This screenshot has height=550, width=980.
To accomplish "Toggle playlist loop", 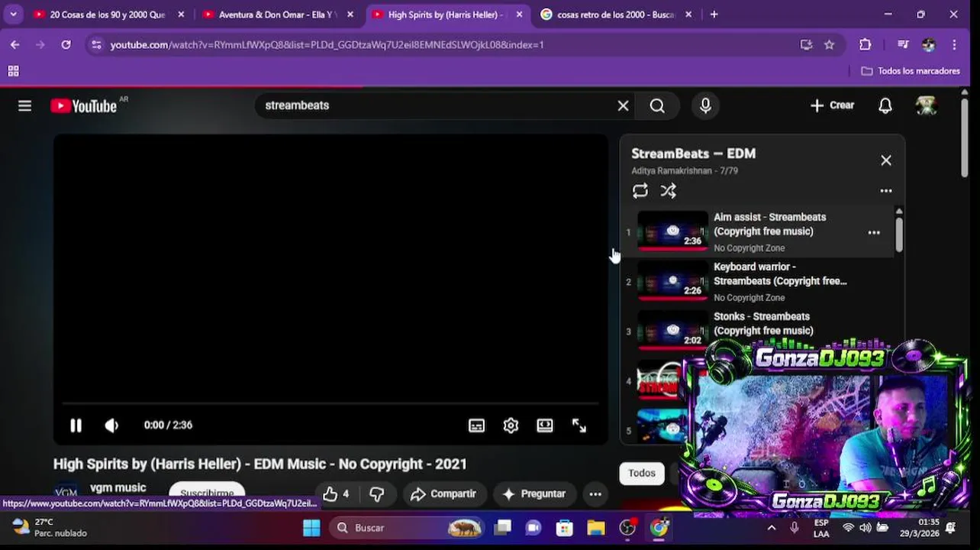I will [640, 191].
